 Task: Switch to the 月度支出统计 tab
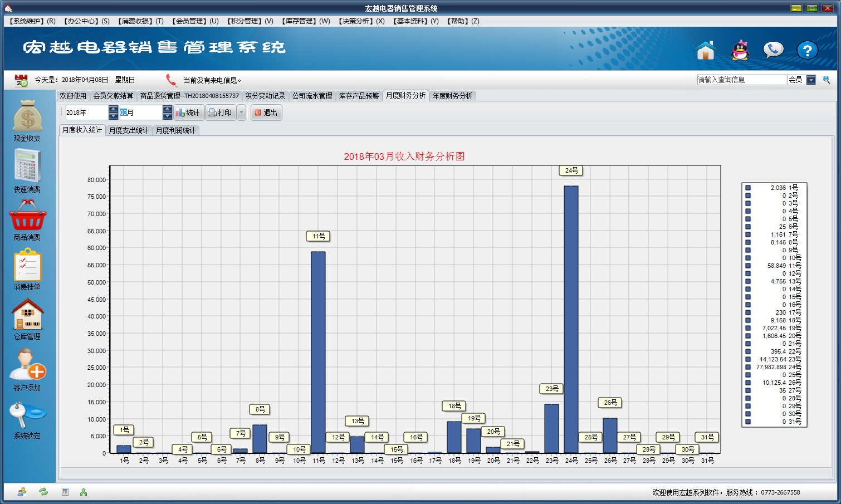click(x=129, y=130)
